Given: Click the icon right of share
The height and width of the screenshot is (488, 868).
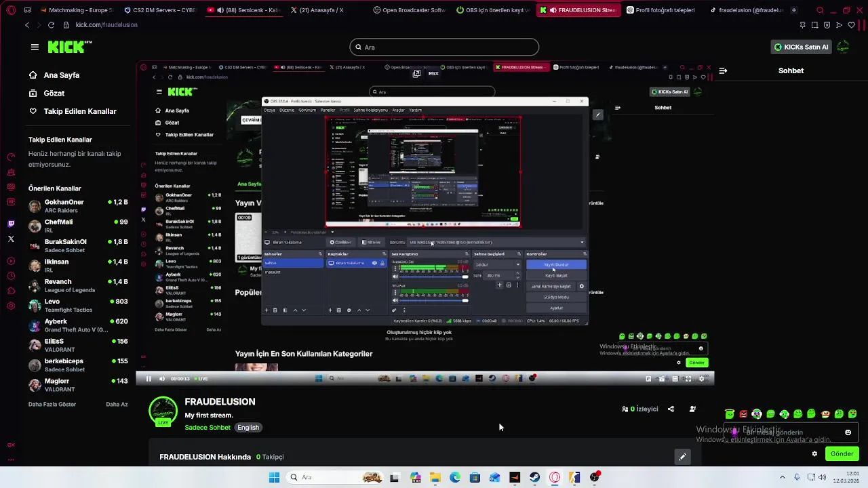Looking at the screenshot, I should (x=692, y=409).
